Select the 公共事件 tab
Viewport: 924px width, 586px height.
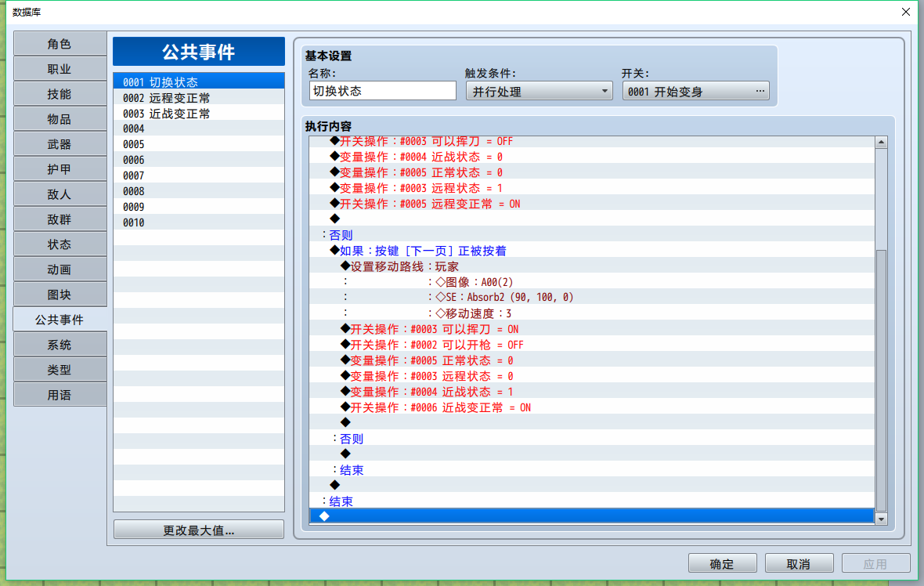pos(60,320)
